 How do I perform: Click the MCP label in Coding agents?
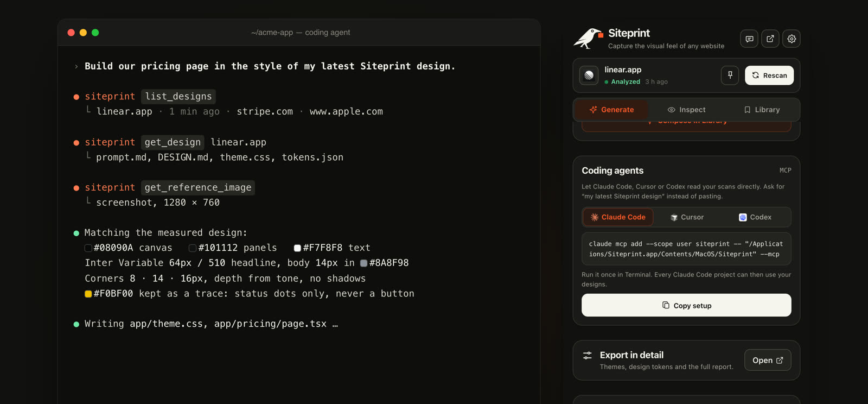tap(785, 171)
